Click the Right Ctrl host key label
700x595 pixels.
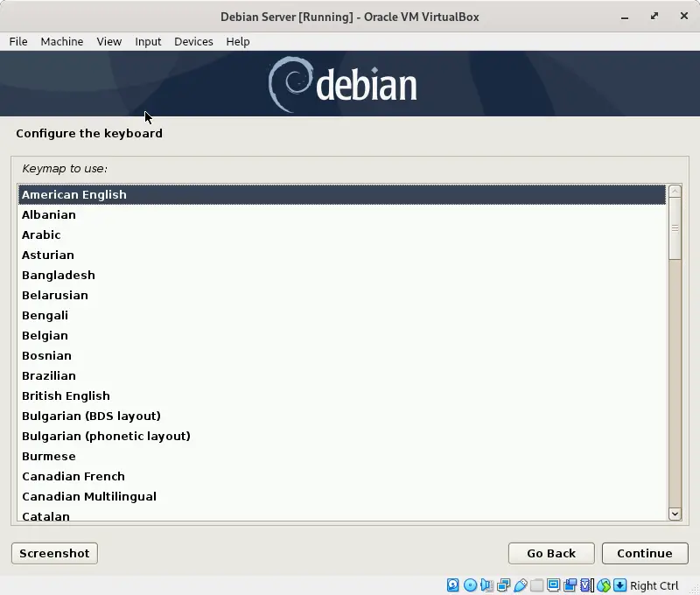point(654,585)
